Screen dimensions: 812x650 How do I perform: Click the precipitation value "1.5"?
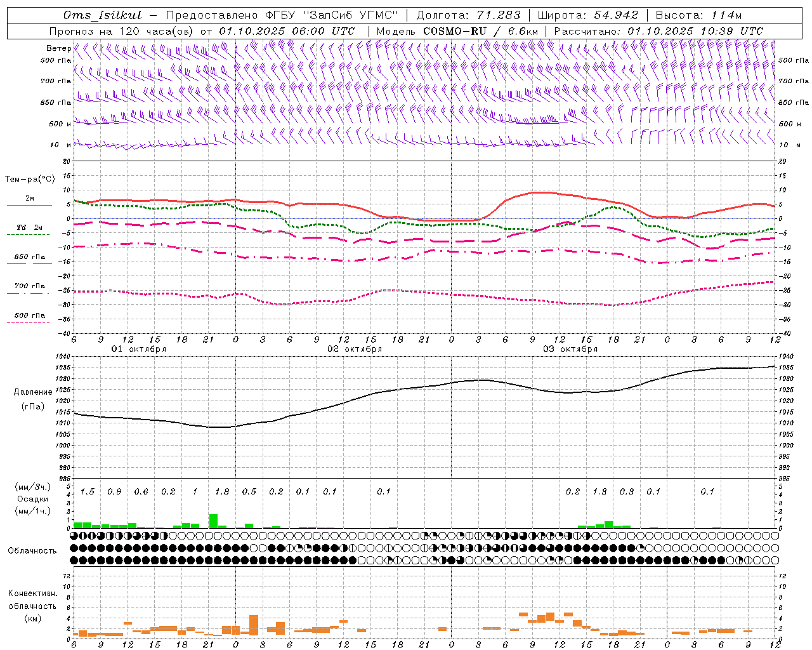[88, 491]
